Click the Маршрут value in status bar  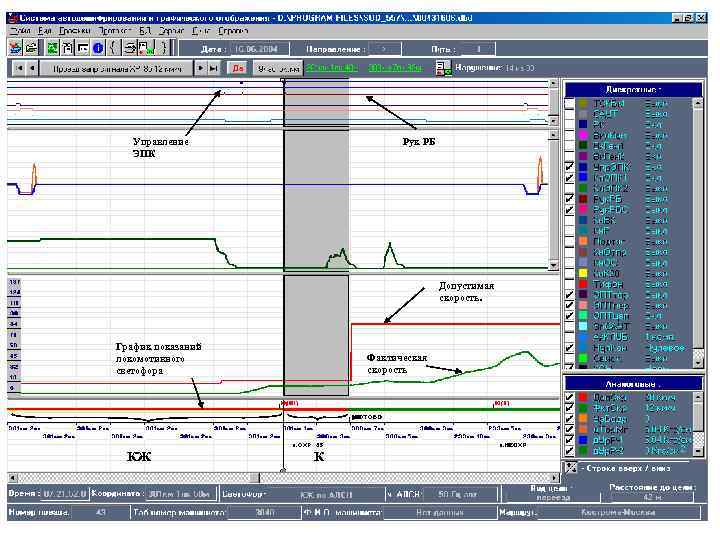(x=618, y=512)
